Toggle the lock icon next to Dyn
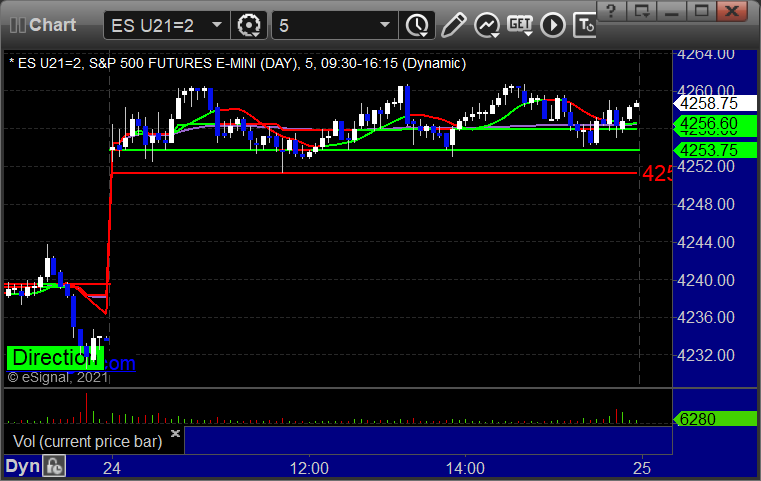 click(54, 466)
